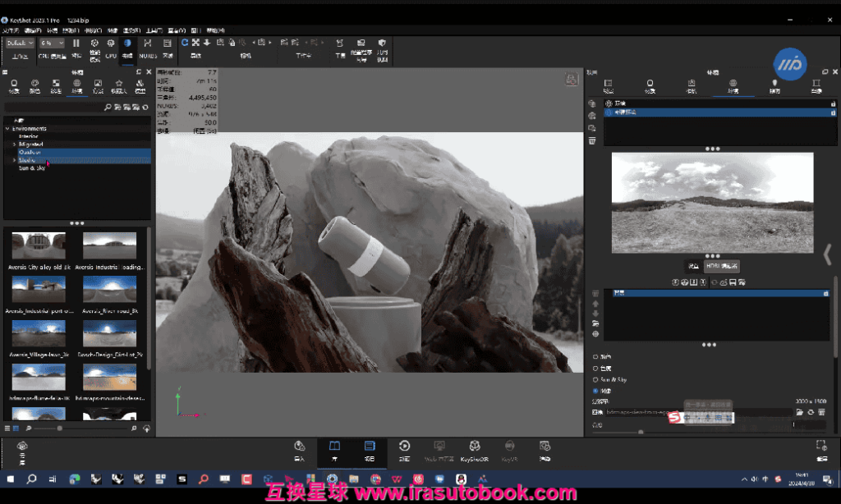Viewport: 841px width, 504px height.
Task: Open the Workspace dropdown showing Default
Action: pyautogui.click(x=21, y=43)
